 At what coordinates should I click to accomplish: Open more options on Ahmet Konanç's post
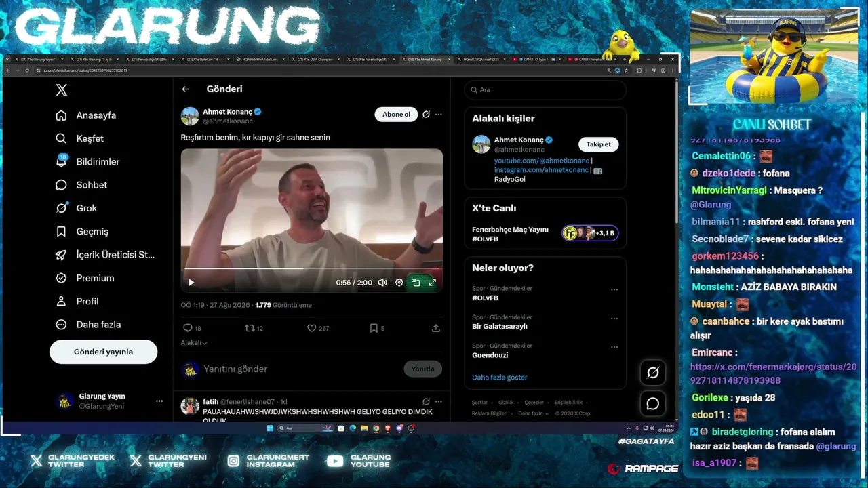[x=439, y=115]
